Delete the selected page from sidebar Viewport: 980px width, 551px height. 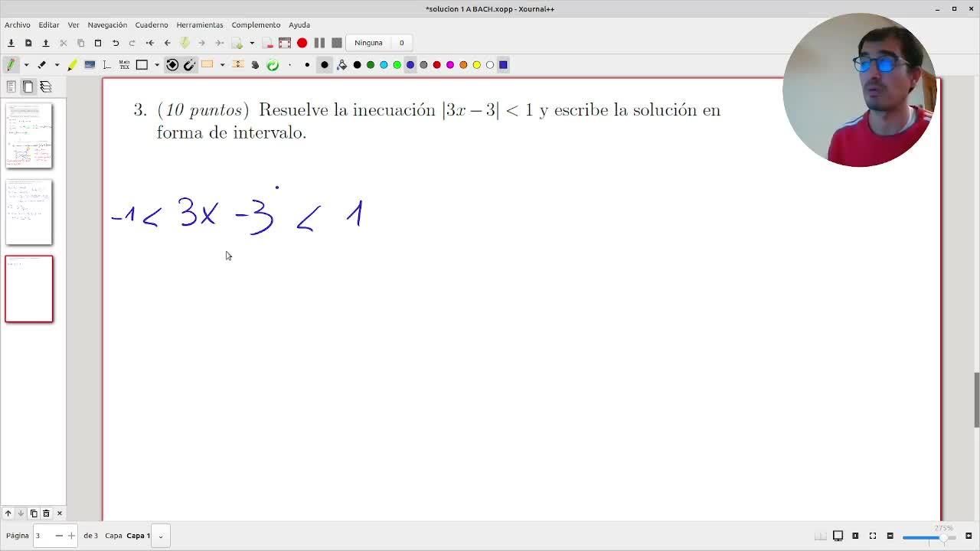click(x=46, y=514)
